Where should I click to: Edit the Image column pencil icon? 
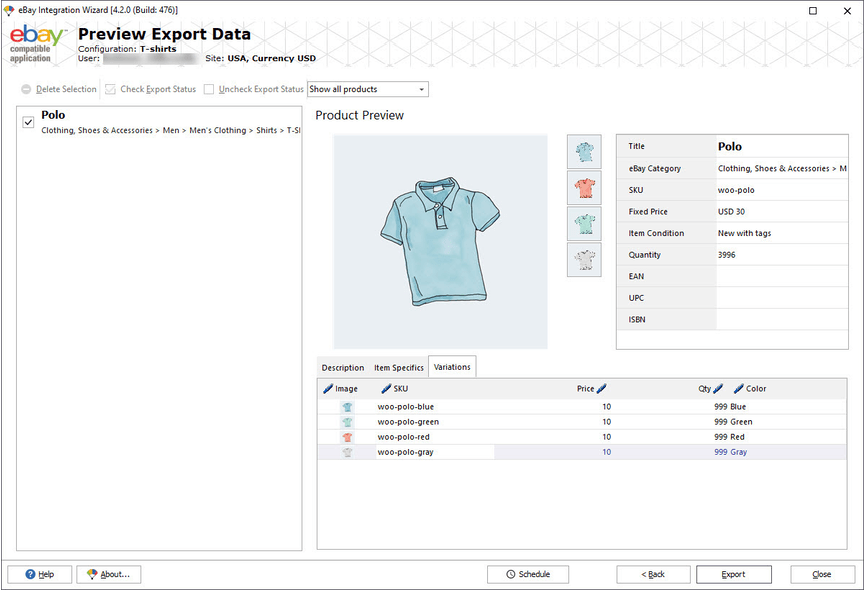coord(327,388)
